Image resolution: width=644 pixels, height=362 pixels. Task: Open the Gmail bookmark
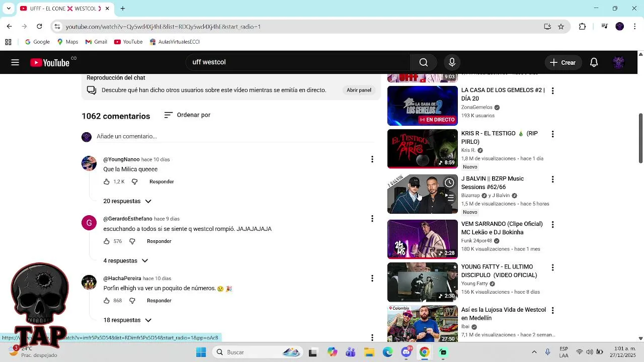click(96, 42)
